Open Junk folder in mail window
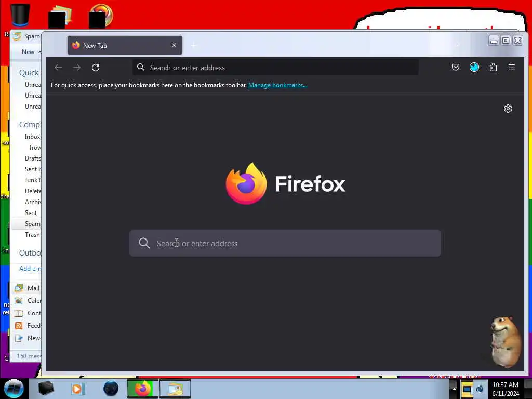Image resolution: width=532 pixels, height=399 pixels. click(33, 180)
